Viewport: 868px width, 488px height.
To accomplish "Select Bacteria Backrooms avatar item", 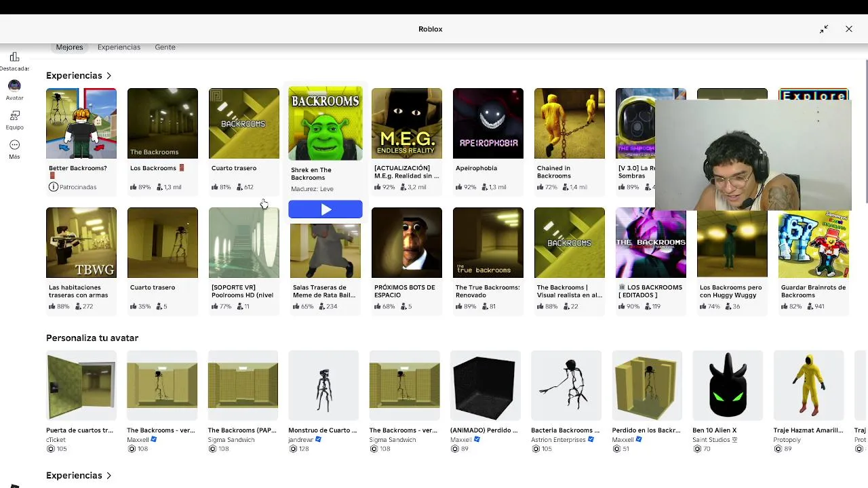I will (x=566, y=386).
